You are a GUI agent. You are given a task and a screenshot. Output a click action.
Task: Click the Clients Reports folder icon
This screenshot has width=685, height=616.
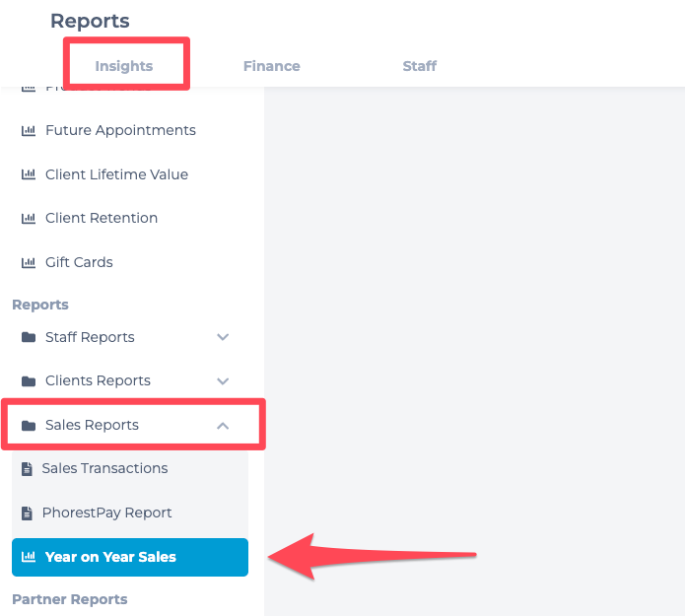coord(29,381)
